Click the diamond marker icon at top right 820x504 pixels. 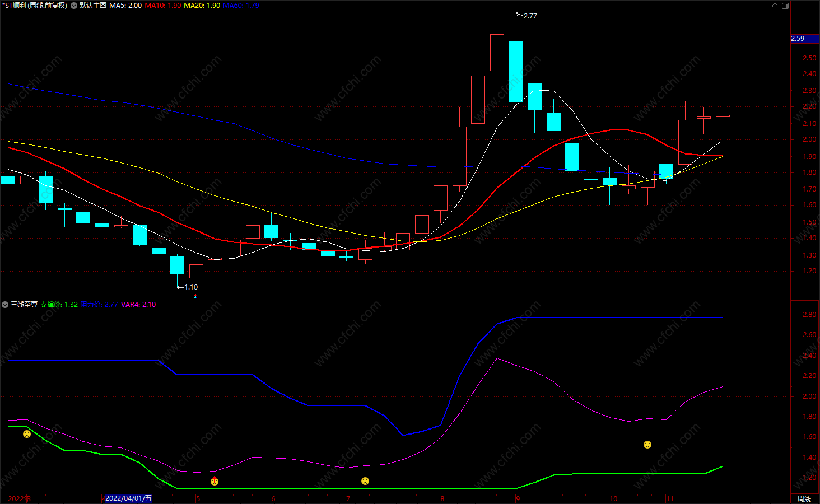(775, 6)
